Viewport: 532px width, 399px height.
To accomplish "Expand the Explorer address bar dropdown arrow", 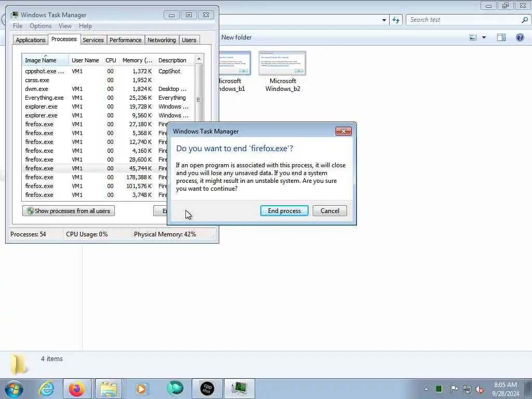I will pyautogui.click(x=384, y=20).
